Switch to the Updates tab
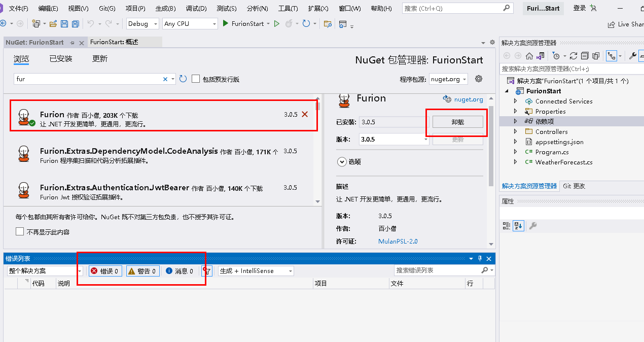Viewport: 644px width, 342px height. (100, 59)
